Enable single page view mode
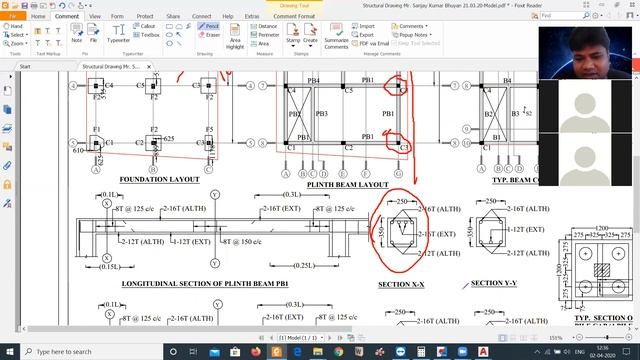This screenshot has height=360, width=640. [x=502, y=338]
